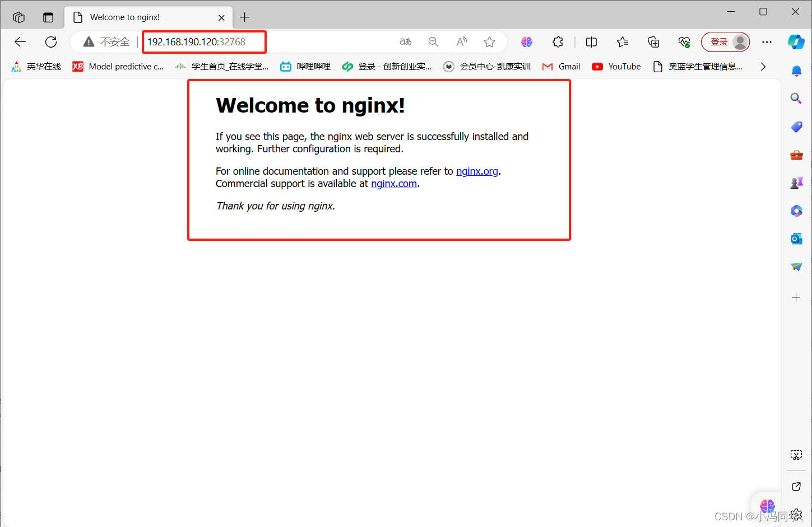Click the address bar URL 192.168.190.120:32768
The height and width of the screenshot is (527, 812).
[x=197, y=42]
